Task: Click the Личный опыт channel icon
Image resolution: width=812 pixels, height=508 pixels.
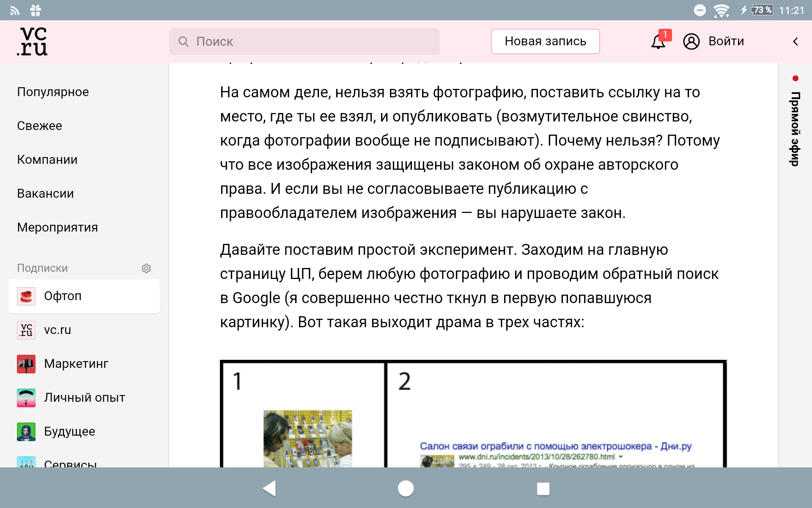Action: [x=26, y=398]
